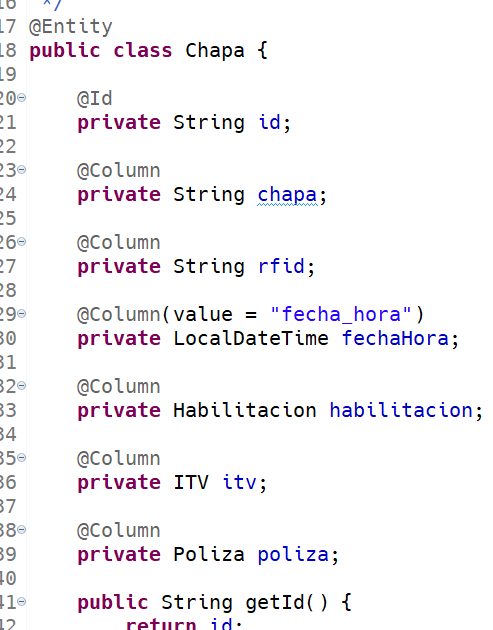Click the Poliza type name
Screen dimensions: 493x630
(209, 554)
